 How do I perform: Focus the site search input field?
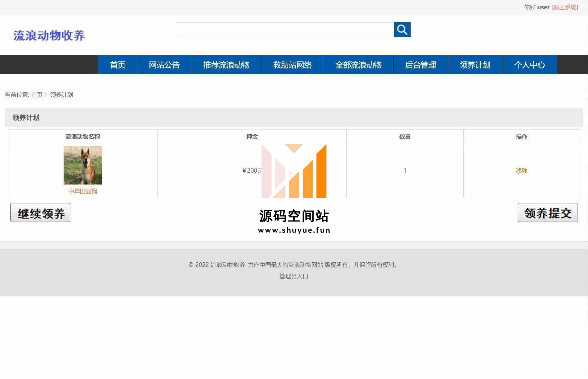click(285, 30)
